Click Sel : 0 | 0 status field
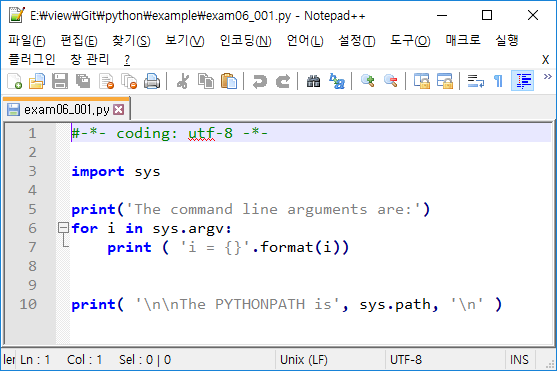The height and width of the screenshot is (371, 557). [x=145, y=360]
